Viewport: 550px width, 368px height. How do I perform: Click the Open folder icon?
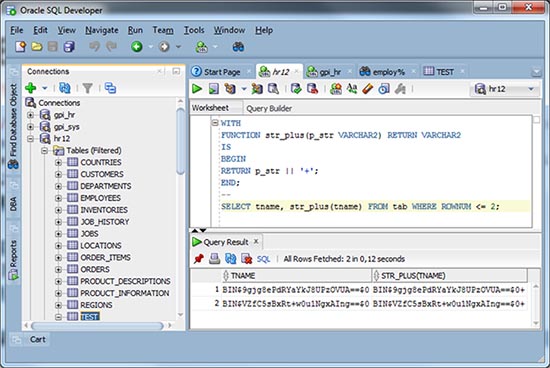click(x=37, y=47)
